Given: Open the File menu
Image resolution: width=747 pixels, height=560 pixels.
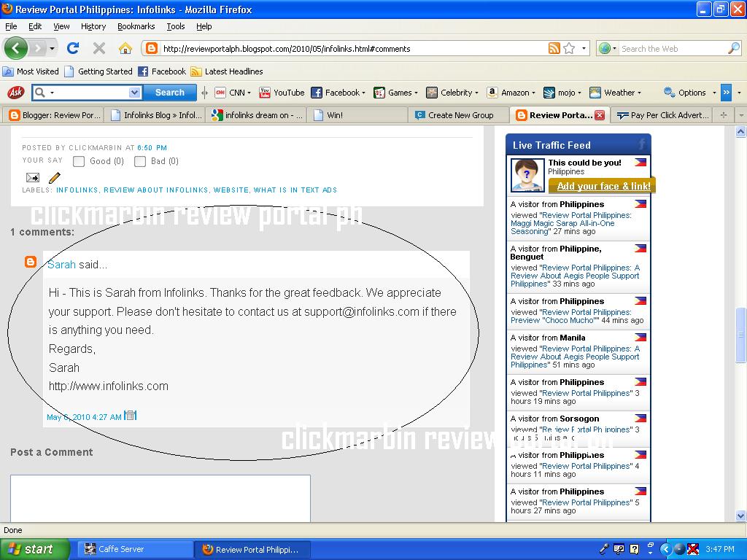Looking at the screenshot, I should click(x=11, y=26).
